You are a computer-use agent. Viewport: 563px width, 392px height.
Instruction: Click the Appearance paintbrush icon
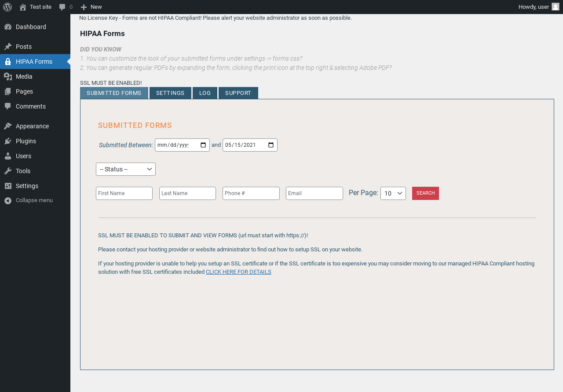coord(8,126)
